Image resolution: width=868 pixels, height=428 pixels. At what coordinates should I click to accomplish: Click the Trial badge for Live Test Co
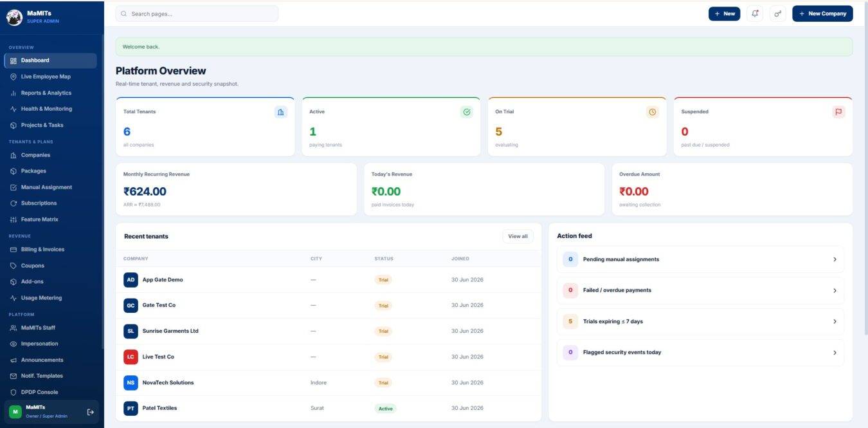[x=383, y=357]
